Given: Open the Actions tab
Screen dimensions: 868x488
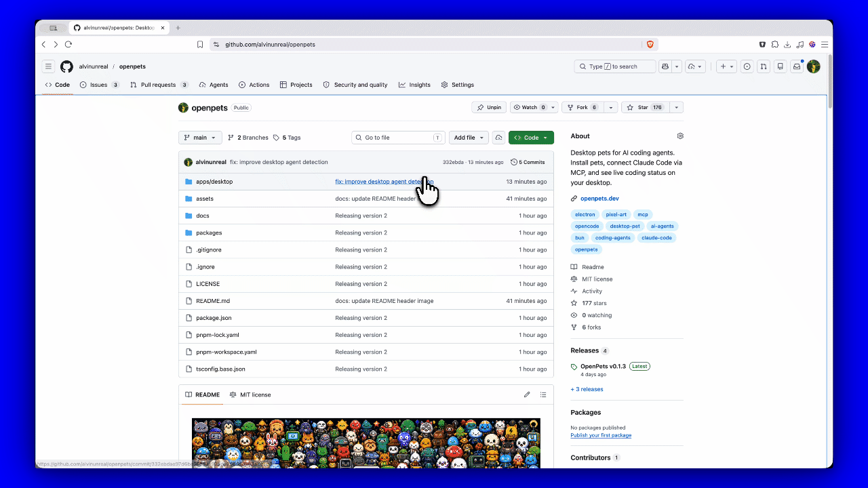Looking at the screenshot, I should (254, 85).
